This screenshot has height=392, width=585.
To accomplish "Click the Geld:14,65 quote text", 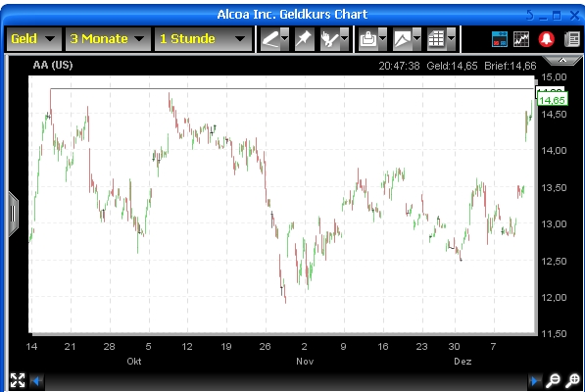I will click(452, 66).
